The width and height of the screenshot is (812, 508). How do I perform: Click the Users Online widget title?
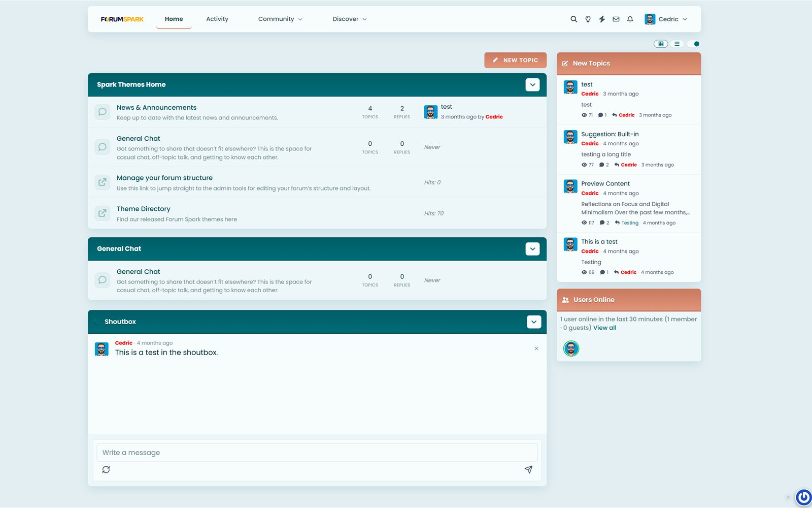coord(594,300)
